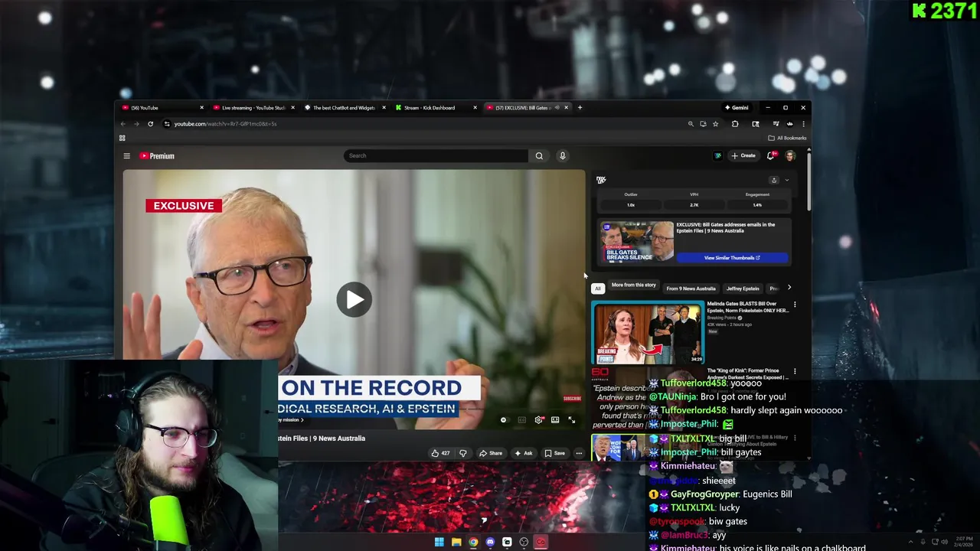Save the video to a playlist

(x=554, y=453)
